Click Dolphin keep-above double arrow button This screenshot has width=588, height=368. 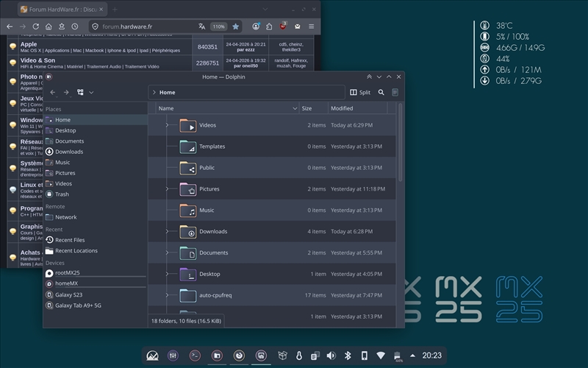point(369,77)
